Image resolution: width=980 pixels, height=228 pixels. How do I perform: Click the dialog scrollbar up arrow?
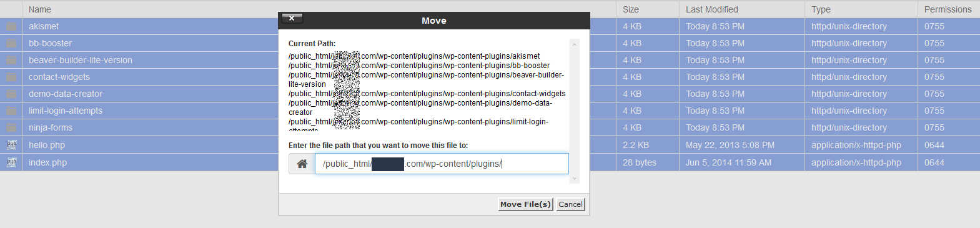(575, 44)
